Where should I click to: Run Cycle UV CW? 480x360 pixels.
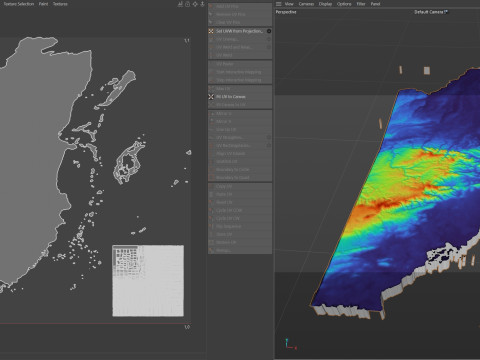[x=240, y=218]
